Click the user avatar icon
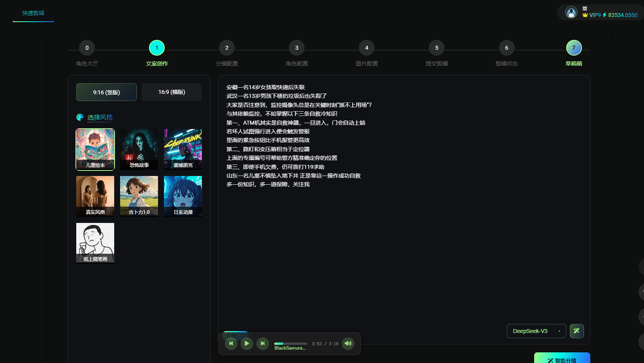The width and height of the screenshot is (644, 363). [x=571, y=12]
